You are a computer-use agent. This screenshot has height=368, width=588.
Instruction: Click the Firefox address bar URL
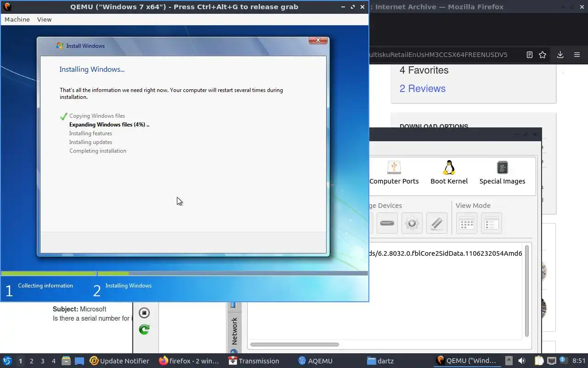pos(439,55)
